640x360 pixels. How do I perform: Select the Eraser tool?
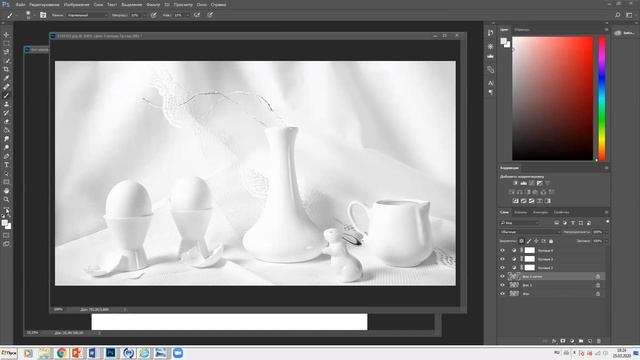6,122
